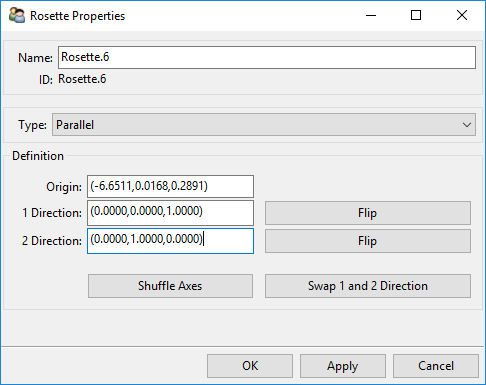Close the Rosette Properties window
The height and width of the screenshot is (385, 486).
pyautogui.click(x=462, y=15)
